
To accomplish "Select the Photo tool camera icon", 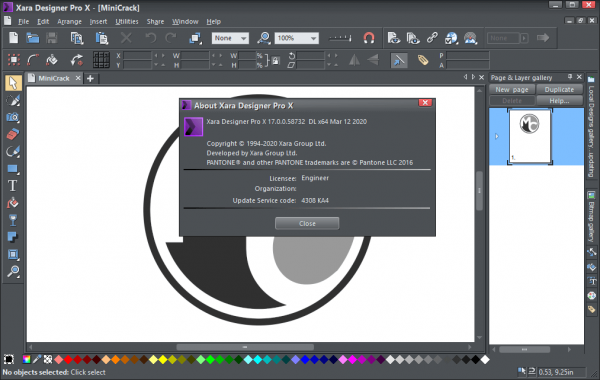I will pos(13,117).
